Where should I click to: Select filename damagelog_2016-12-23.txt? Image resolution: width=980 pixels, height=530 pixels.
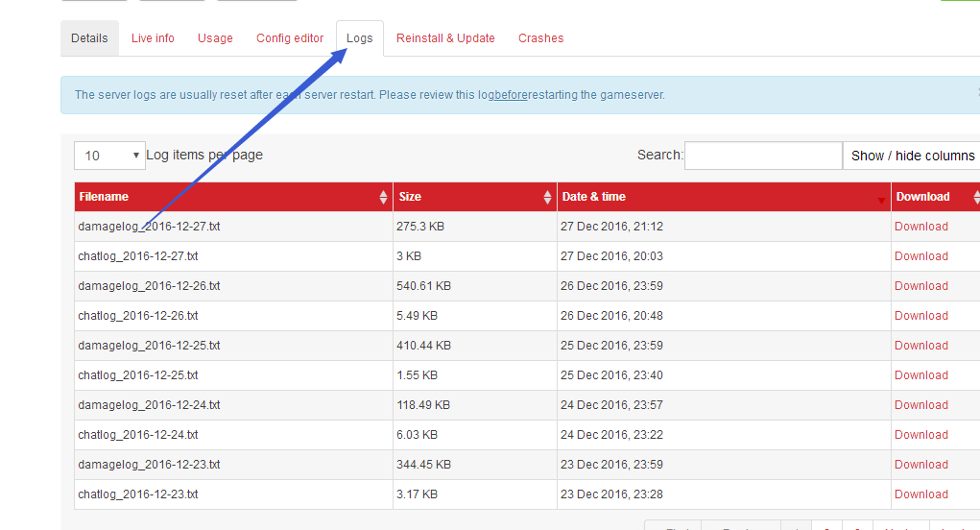[149, 465]
